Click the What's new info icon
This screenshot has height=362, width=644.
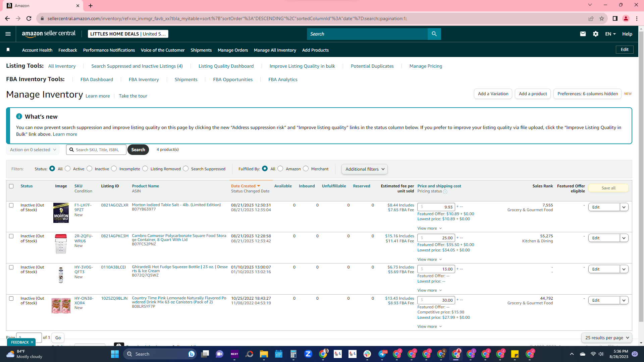[19, 116]
